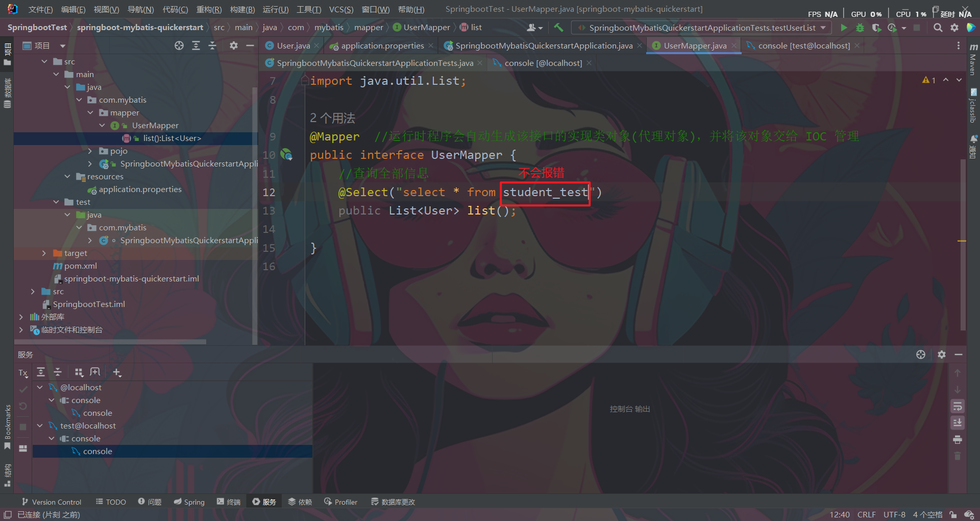Image resolution: width=980 pixels, height=521 pixels.
Task: Open the 文件(F) menu
Action: pyautogui.click(x=40, y=10)
